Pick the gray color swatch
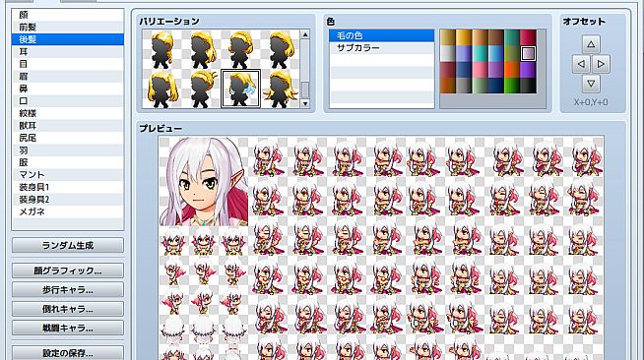The height and width of the screenshot is (360, 644). pos(464,86)
